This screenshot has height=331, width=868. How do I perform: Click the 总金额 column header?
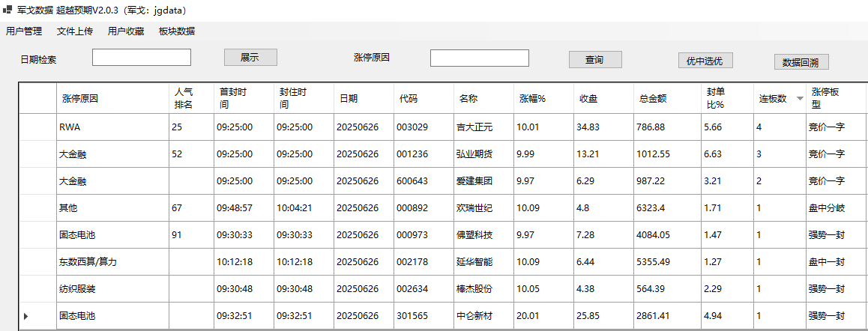[x=668, y=99]
